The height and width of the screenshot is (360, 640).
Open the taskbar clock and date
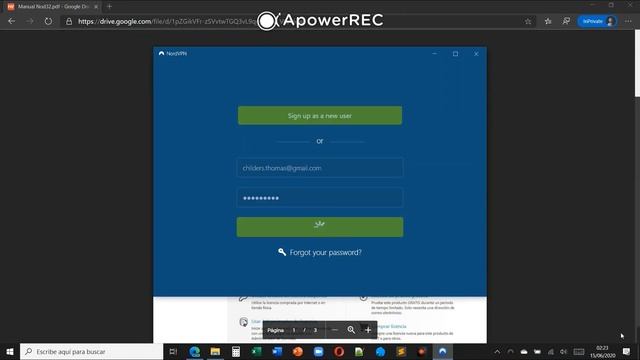point(602,351)
